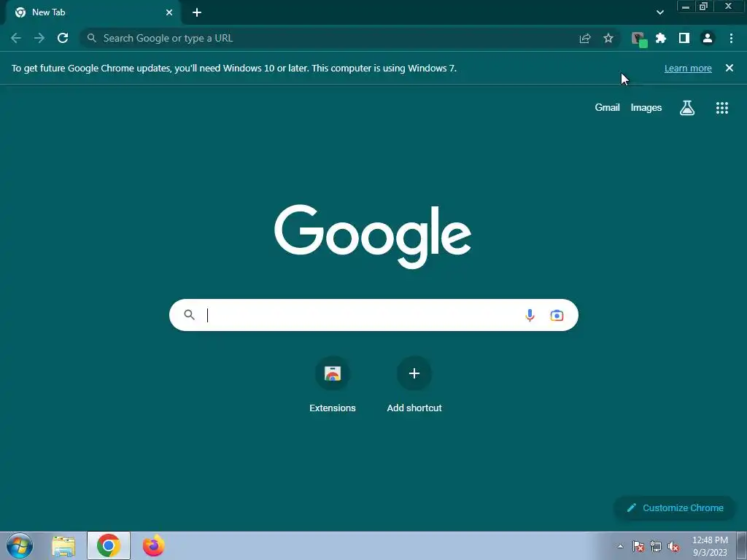Click the Show desktop strip
747x560 pixels.
[x=742, y=545]
